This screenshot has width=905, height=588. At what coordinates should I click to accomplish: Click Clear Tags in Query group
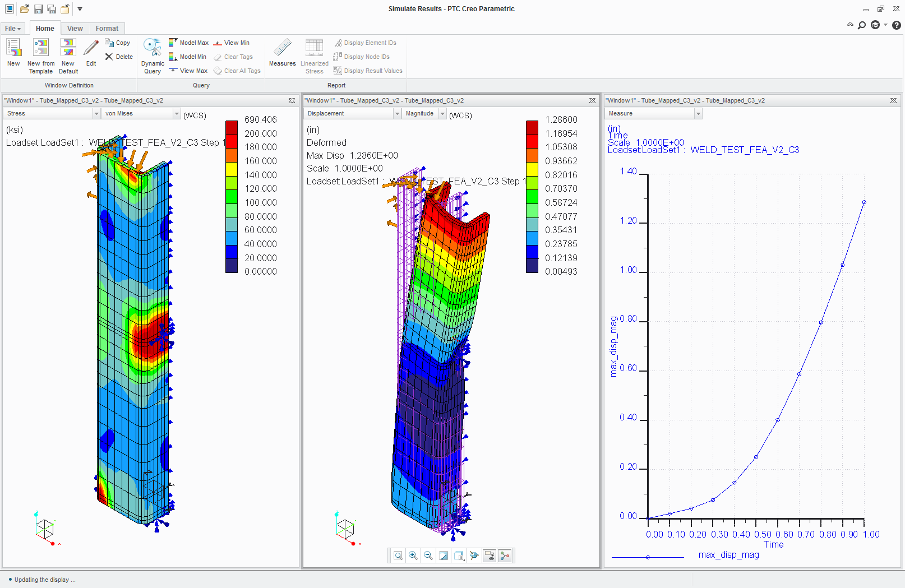pos(233,57)
